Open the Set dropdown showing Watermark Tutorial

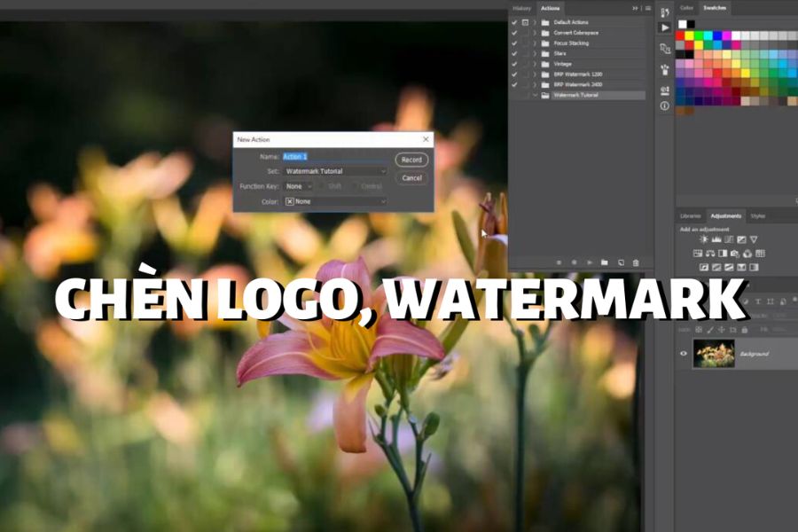[x=335, y=171]
